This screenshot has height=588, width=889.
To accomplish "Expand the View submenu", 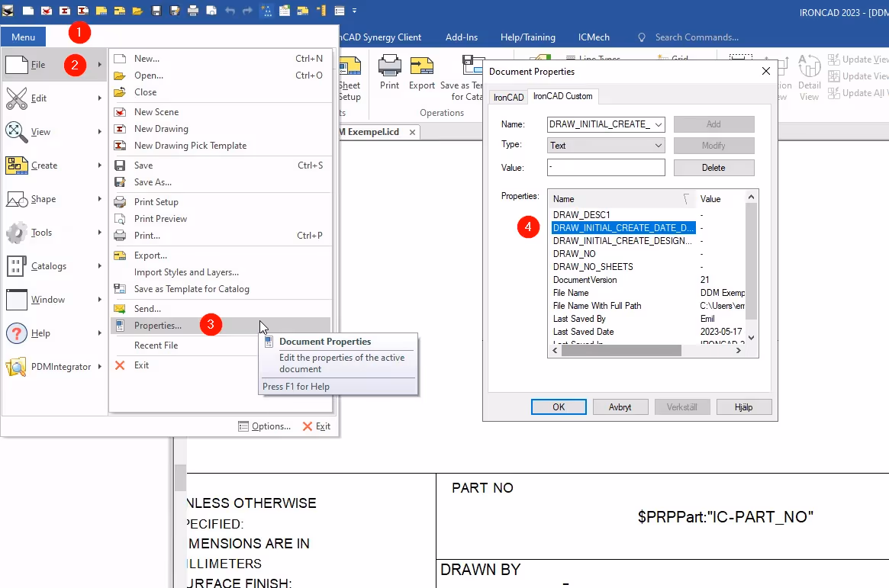I will click(54, 131).
